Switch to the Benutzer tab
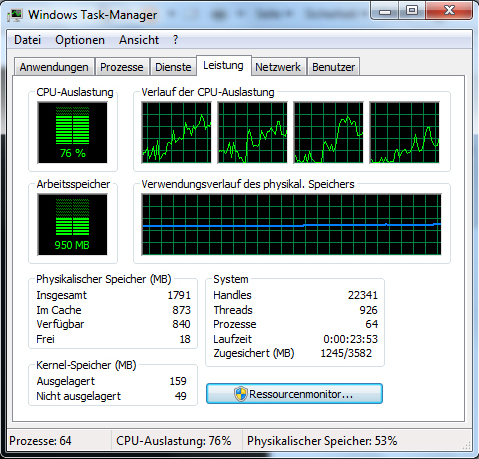 click(x=333, y=67)
